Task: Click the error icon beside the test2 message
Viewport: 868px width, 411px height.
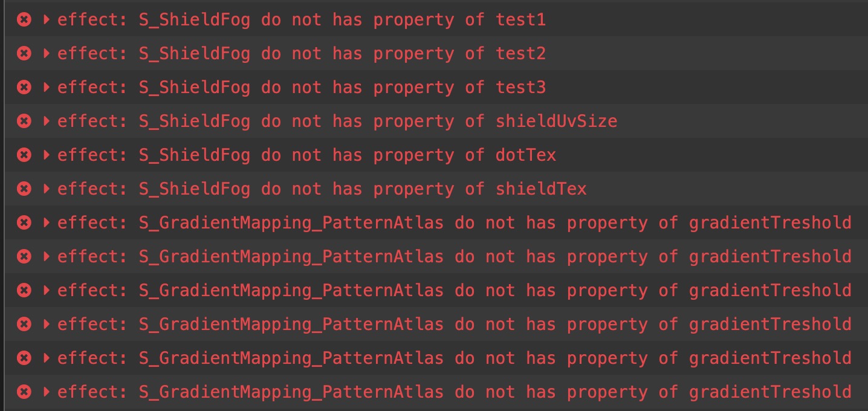Action: pyautogui.click(x=24, y=54)
